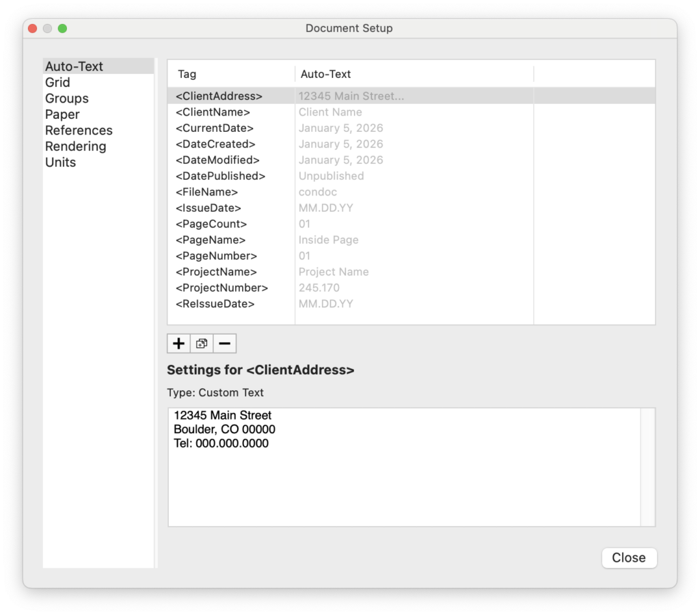The width and height of the screenshot is (700, 615).
Task: Select the <ProjectName> tag
Action: tap(216, 272)
